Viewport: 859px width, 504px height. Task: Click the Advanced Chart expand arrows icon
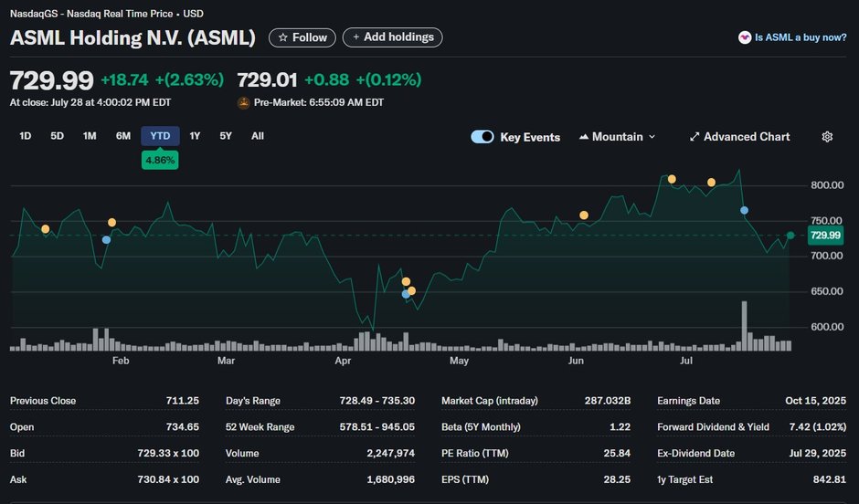[x=695, y=137]
